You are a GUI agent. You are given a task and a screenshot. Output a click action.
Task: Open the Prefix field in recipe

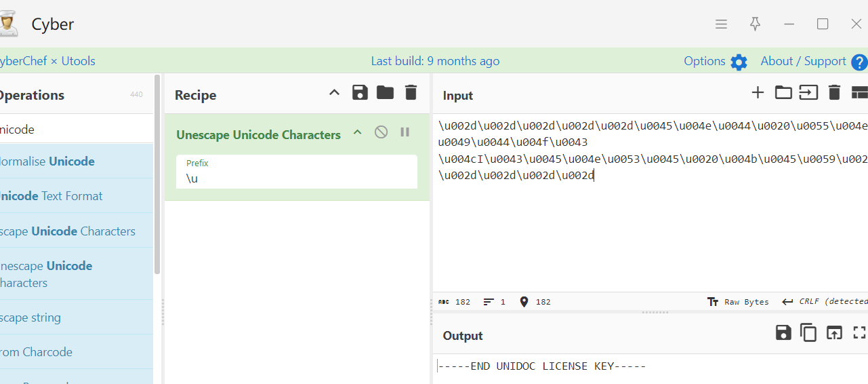click(297, 178)
